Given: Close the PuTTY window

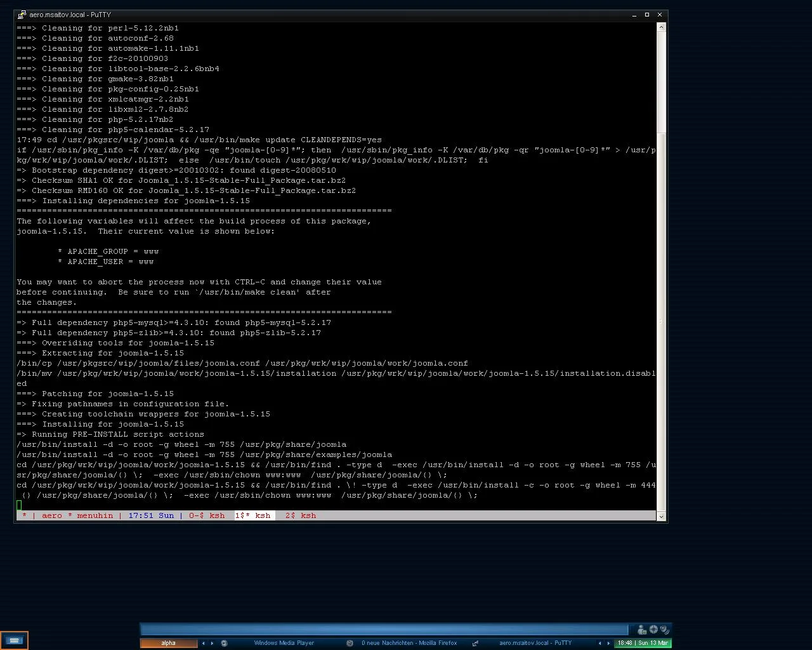Looking at the screenshot, I should [660, 15].
